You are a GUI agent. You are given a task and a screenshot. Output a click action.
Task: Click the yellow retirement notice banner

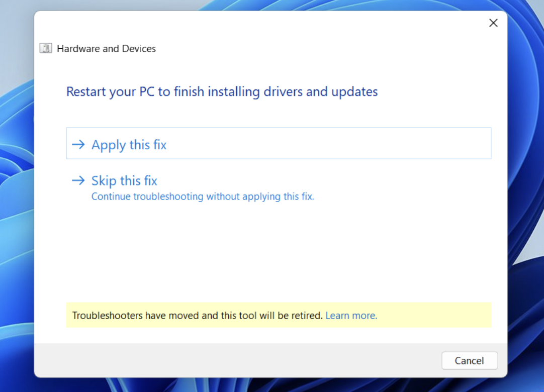(279, 315)
